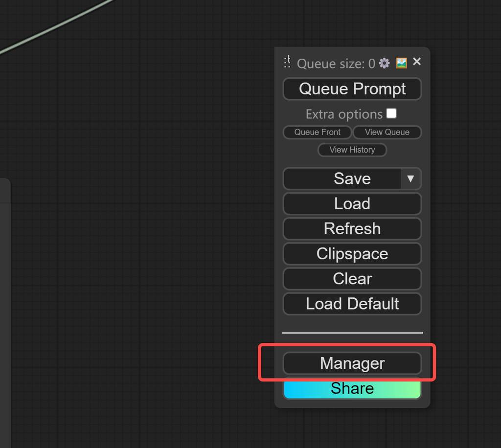Image resolution: width=501 pixels, height=448 pixels.
Task: Grab the dotted drag handle of menu
Action: (x=287, y=63)
